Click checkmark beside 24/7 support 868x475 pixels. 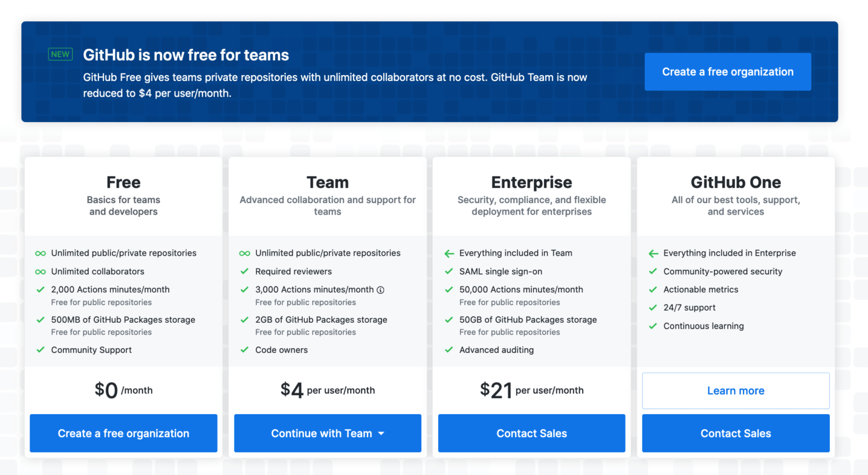(x=653, y=307)
